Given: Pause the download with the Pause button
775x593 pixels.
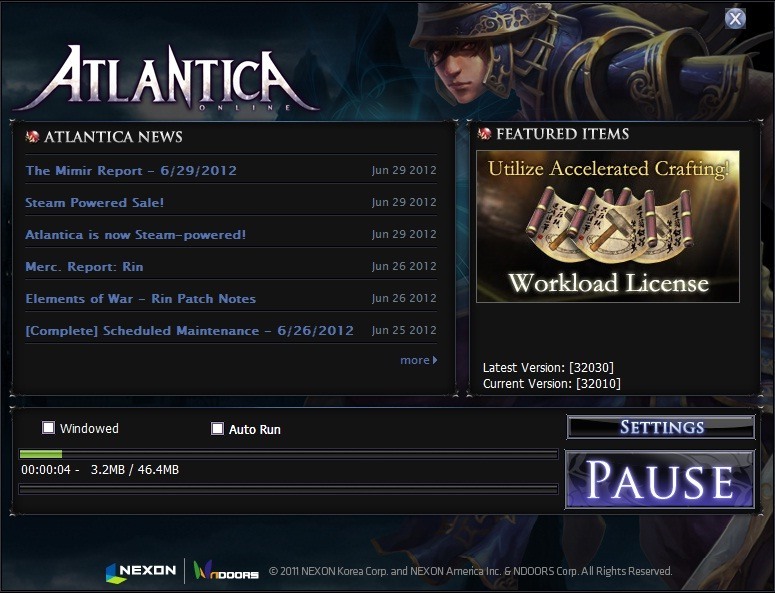Looking at the screenshot, I should point(660,480).
